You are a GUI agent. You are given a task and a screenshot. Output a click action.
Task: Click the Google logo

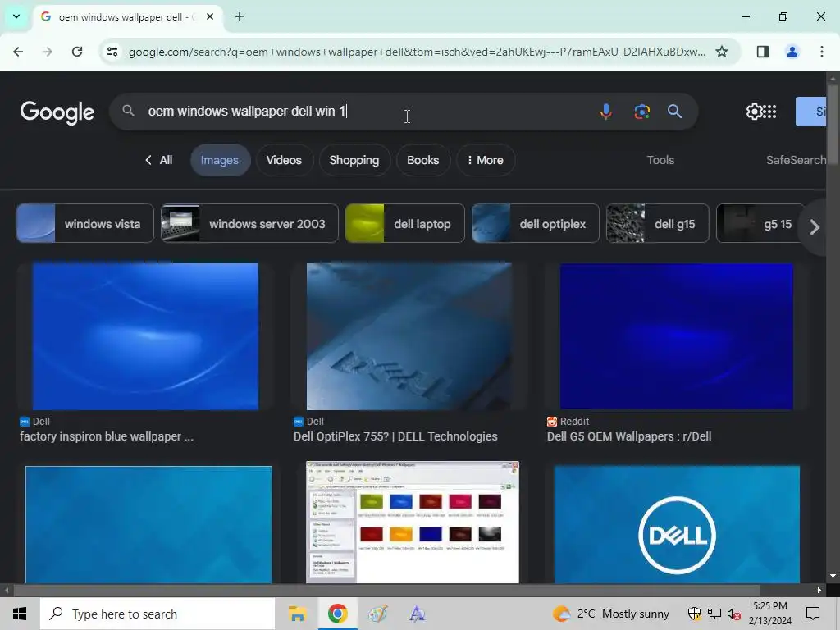coord(57,112)
